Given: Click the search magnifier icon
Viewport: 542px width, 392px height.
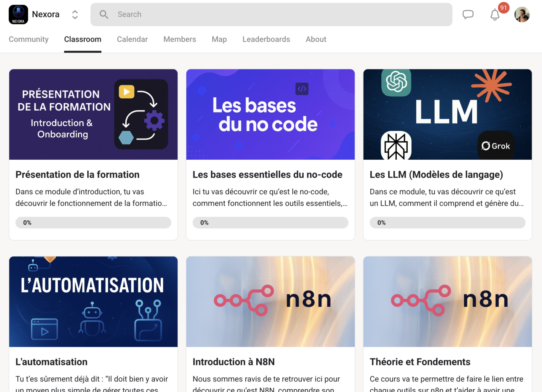Looking at the screenshot, I should click(104, 14).
